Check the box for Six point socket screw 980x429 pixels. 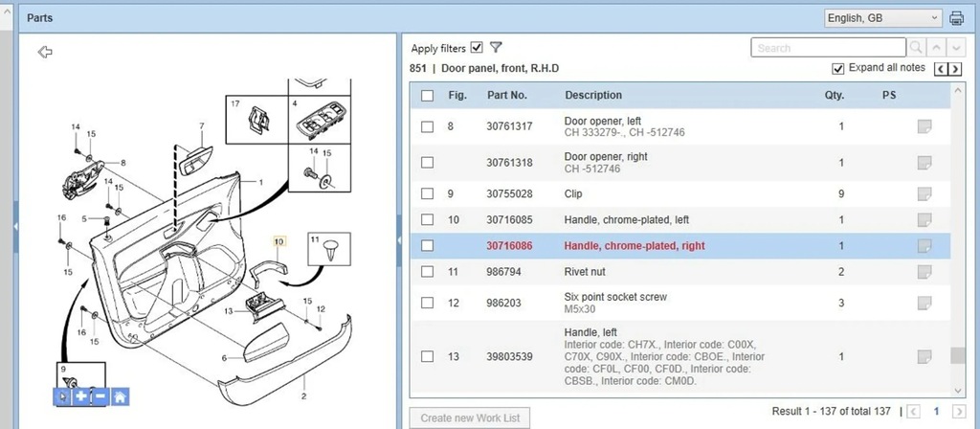coord(427,303)
